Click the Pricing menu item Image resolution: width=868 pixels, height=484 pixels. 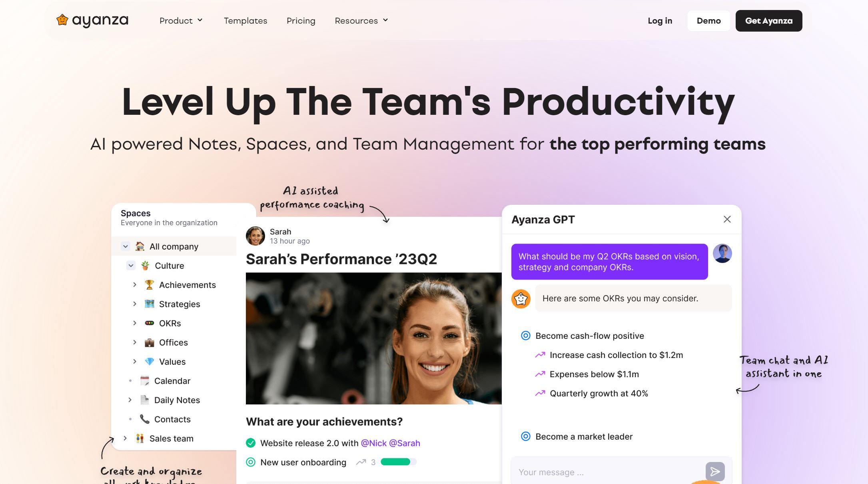301,20
